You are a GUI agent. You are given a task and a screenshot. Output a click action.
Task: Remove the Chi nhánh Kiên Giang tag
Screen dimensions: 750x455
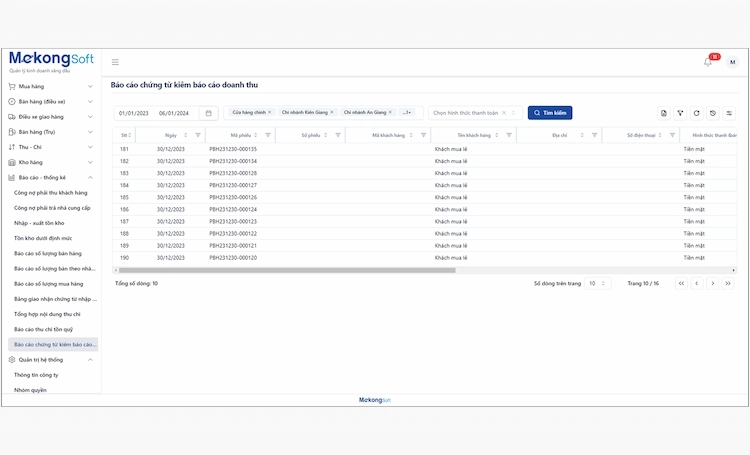[332, 112]
